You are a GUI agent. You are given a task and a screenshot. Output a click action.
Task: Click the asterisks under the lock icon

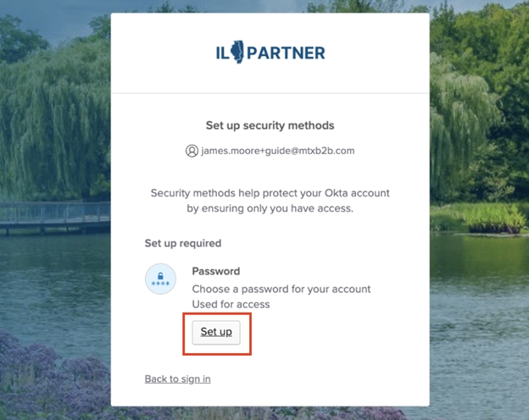coord(160,284)
